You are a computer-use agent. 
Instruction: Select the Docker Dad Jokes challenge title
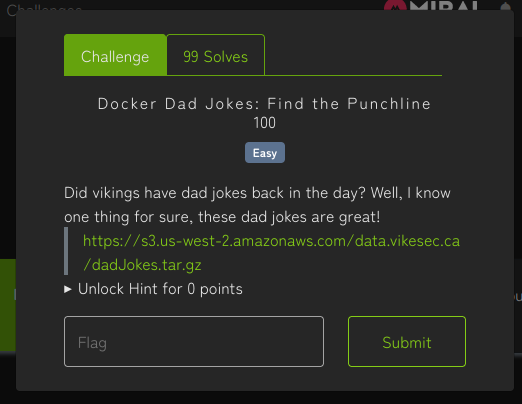[264, 104]
